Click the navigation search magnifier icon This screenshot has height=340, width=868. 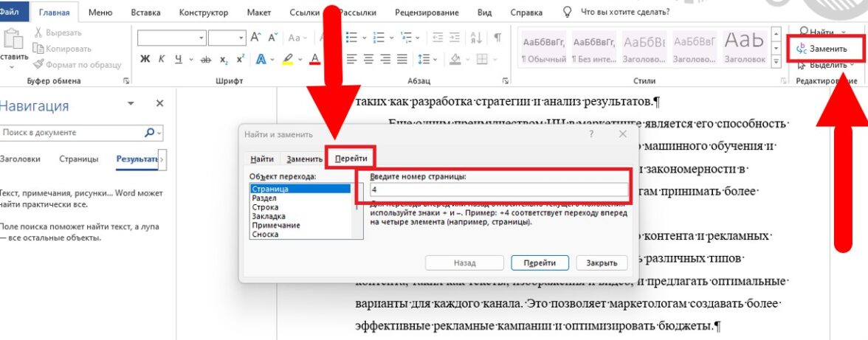[149, 133]
